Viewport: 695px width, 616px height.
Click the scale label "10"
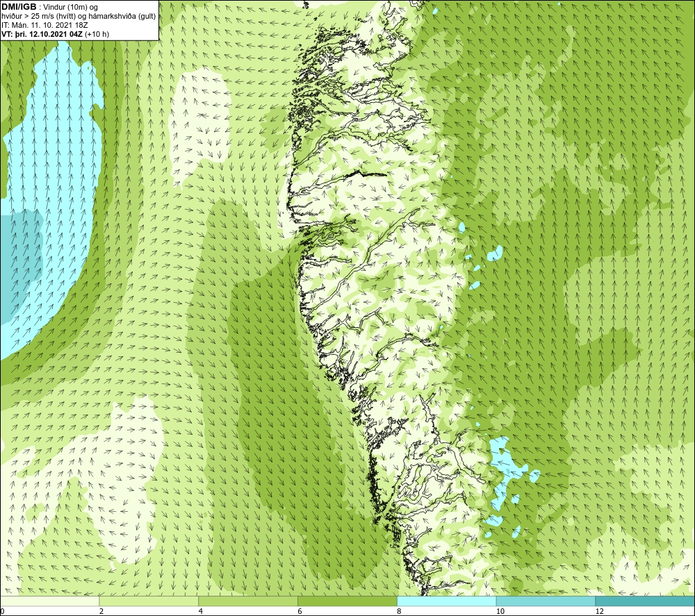pyautogui.click(x=500, y=611)
